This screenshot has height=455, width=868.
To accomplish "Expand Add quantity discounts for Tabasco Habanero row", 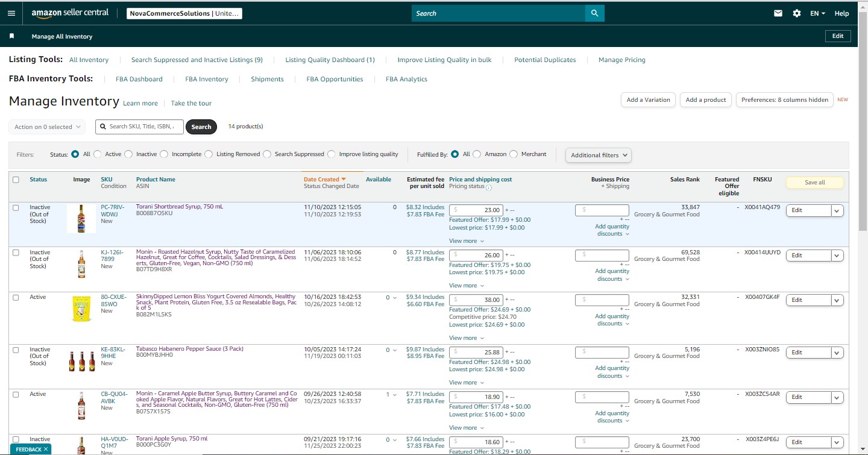I will click(x=613, y=372).
